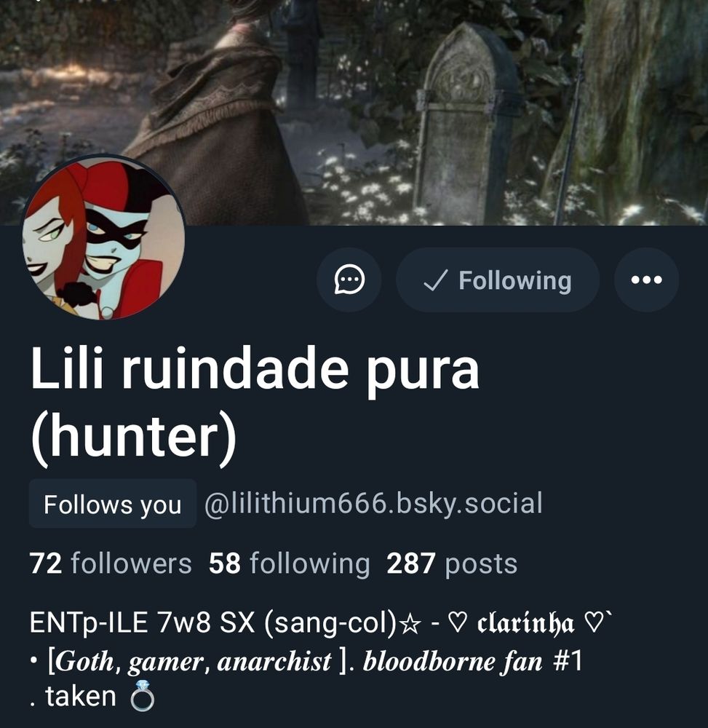Open the three-dot more options menu
The height and width of the screenshot is (728, 708).
pyautogui.click(x=646, y=280)
